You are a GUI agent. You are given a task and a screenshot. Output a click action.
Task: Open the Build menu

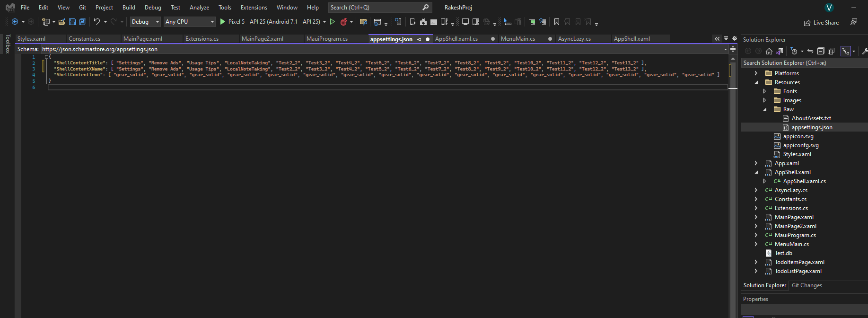click(129, 8)
